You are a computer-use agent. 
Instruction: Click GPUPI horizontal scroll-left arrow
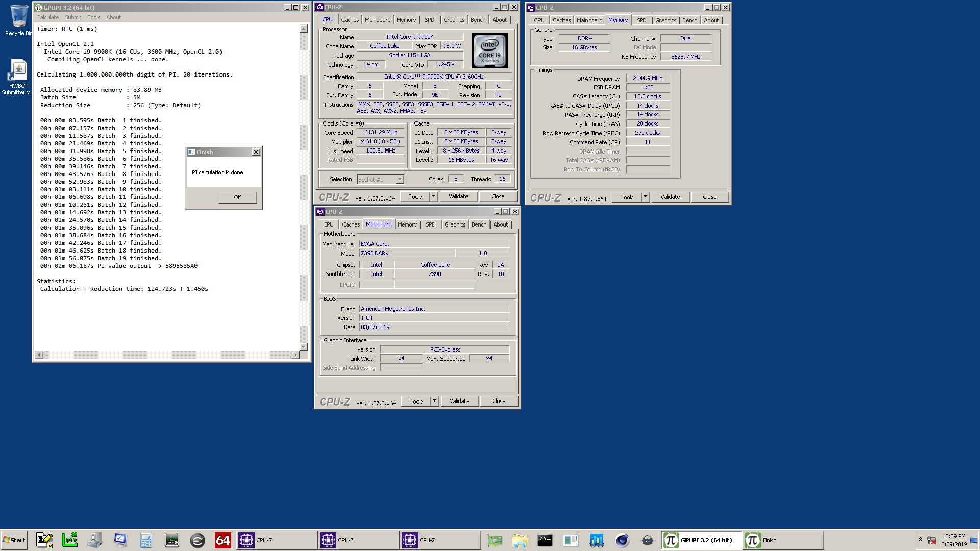[39, 355]
